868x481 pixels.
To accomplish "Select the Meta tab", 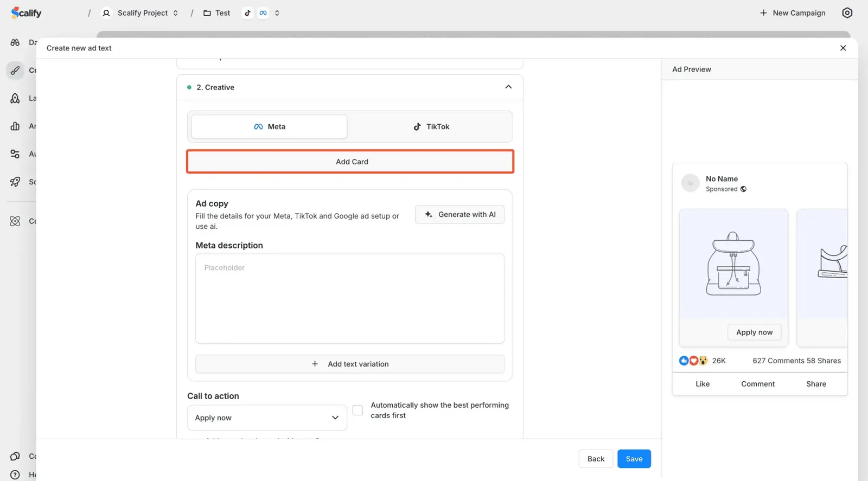I will pos(269,126).
